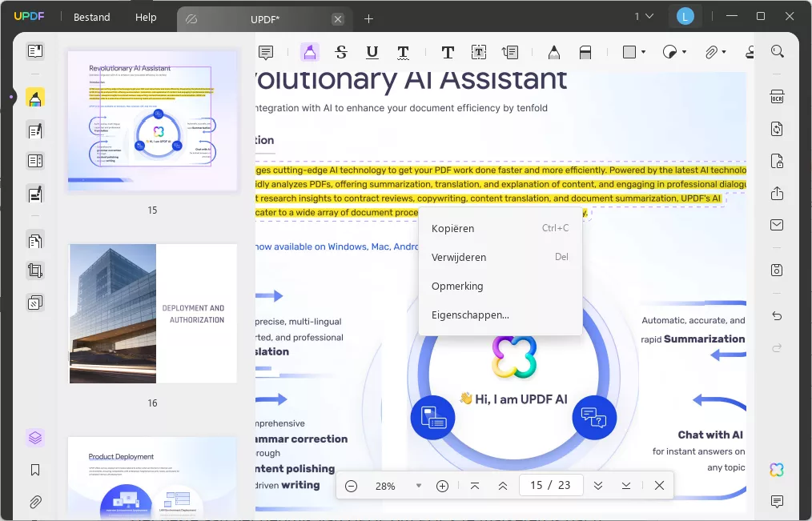Expand the attachment tool dropdown arrow
The image size is (812, 521).
click(724, 52)
